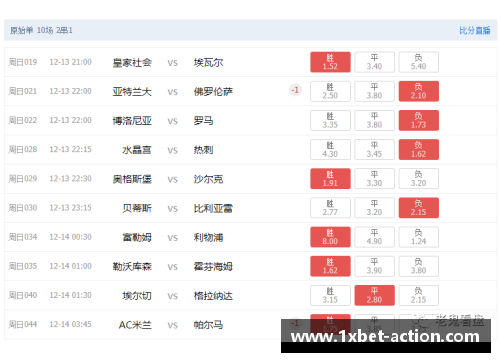
Task: Select 平 3.90 for 勒沃库森 vs 霍芬海姆
Action: (374, 266)
